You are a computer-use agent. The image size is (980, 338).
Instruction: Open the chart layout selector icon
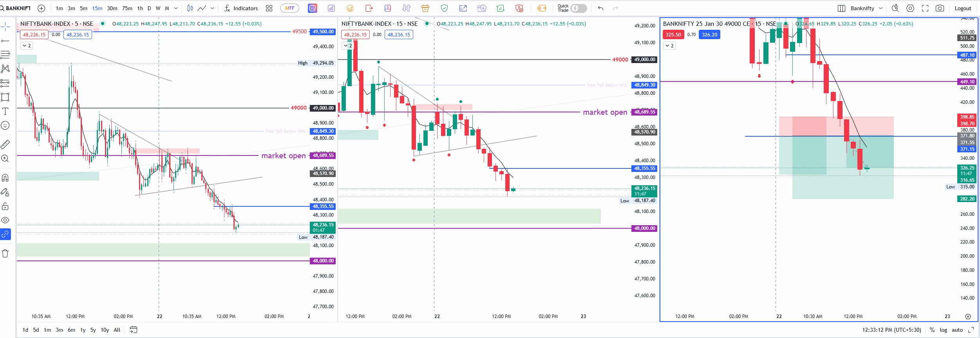tap(841, 8)
